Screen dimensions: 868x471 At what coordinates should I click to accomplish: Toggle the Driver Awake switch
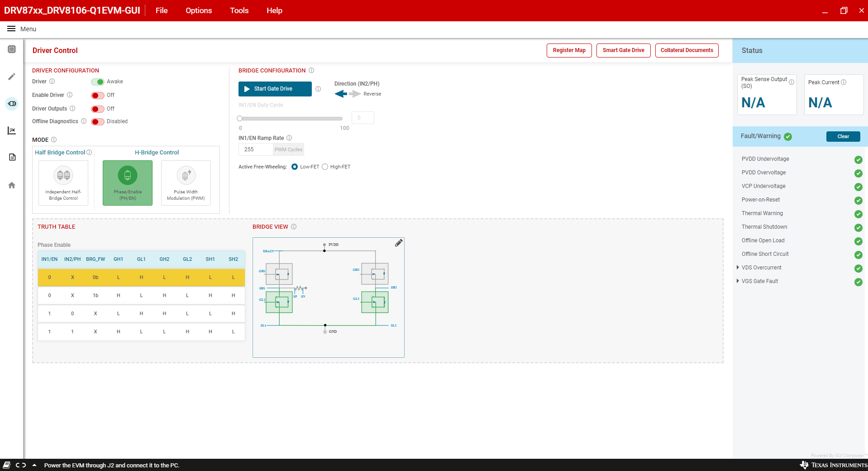click(x=97, y=82)
